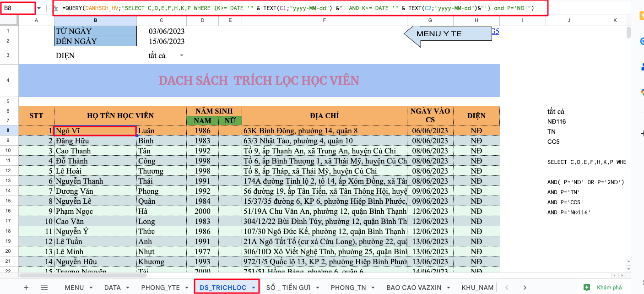Viewport: 644px width, 294px height.
Task: Open the PHONG_YTE tab options arrow
Action: coord(186,288)
